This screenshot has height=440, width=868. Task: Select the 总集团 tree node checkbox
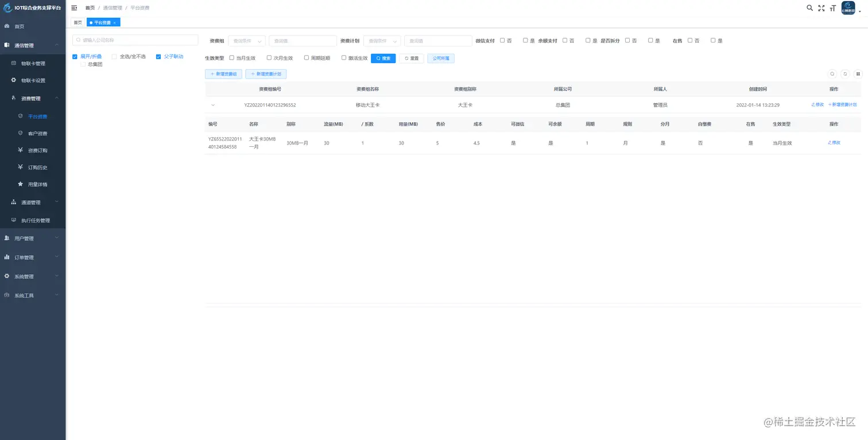[83, 64]
